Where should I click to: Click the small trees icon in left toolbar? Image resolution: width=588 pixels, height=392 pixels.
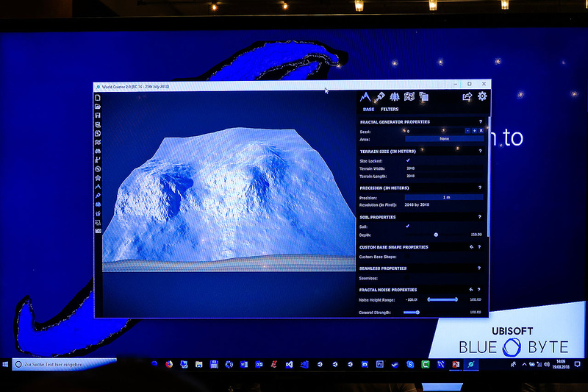tap(98, 204)
